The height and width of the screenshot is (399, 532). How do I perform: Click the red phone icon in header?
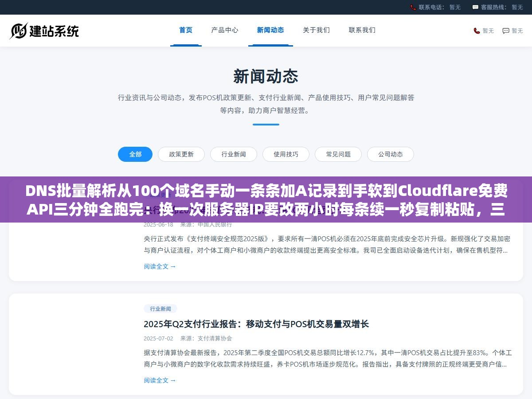pos(477,31)
